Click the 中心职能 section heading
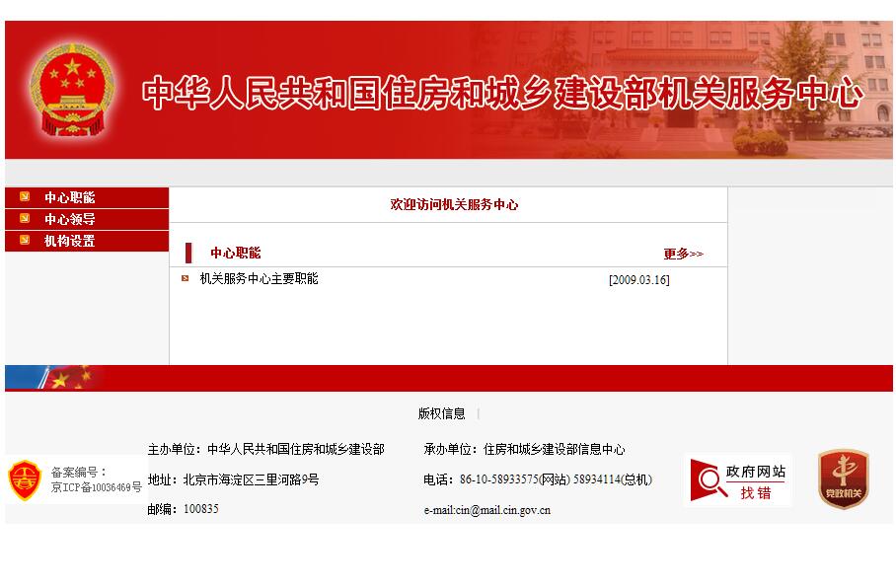The width and height of the screenshot is (896, 588). 236,253
